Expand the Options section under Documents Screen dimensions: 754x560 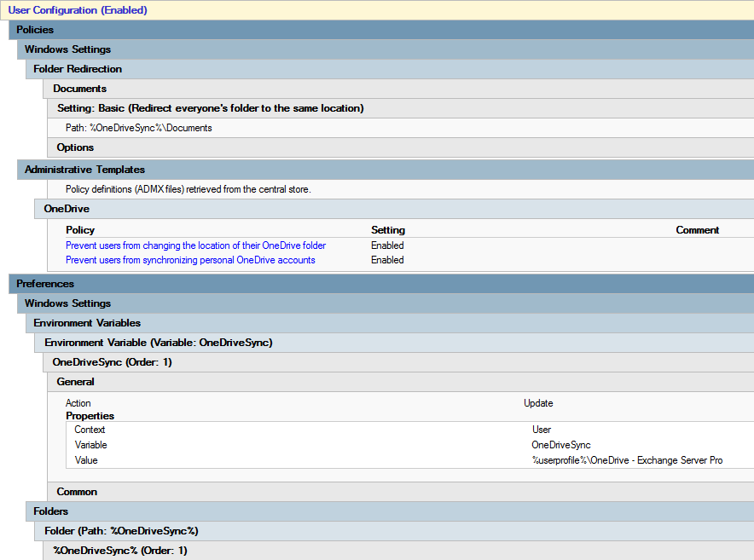click(x=75, y=147)
